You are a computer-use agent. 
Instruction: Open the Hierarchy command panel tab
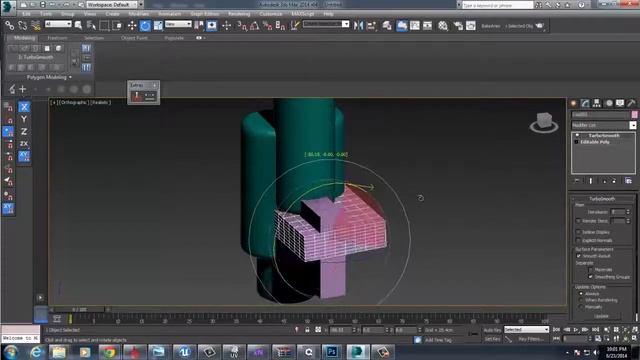coord(597,103)
